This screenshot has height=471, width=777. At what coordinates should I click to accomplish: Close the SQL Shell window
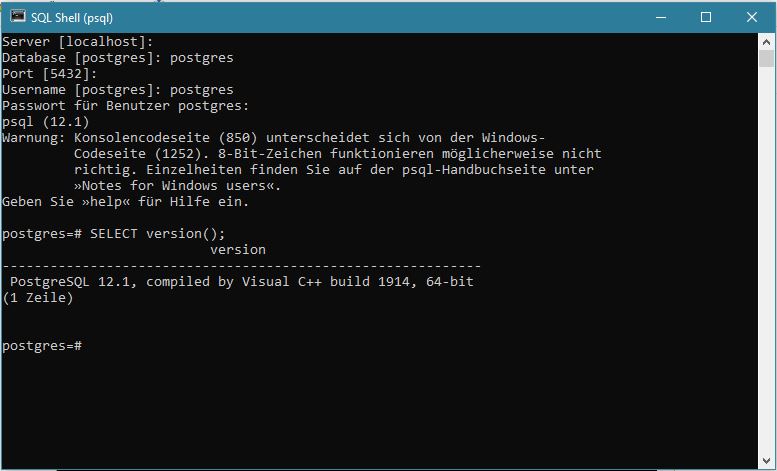[x=752, y=17]
